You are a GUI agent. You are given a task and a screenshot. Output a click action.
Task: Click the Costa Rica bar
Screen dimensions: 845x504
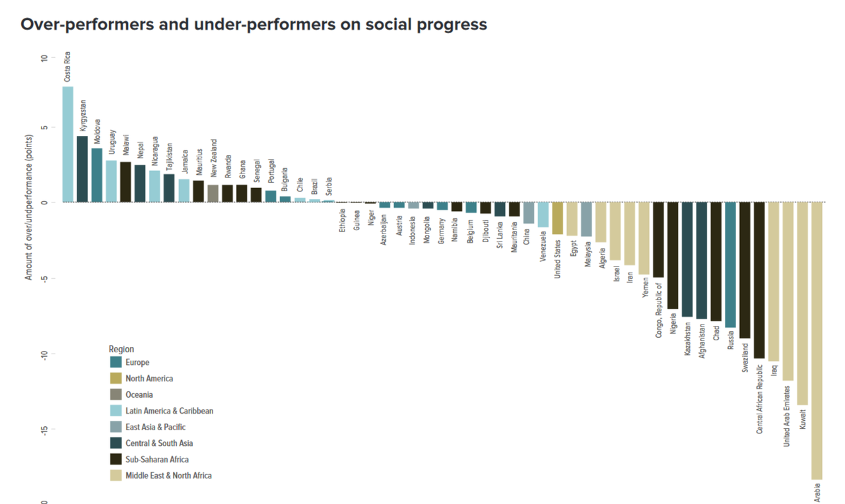68,144
